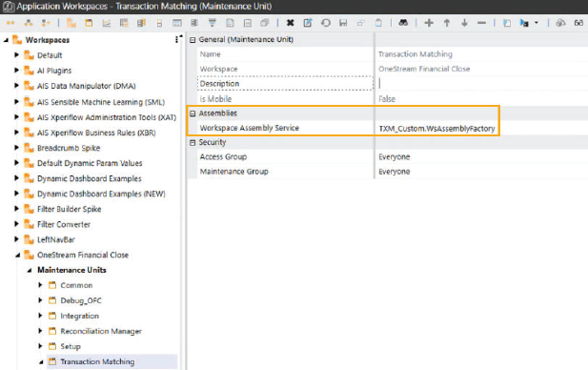Click the blue cursor selection toolbar icon
Image resolution: width=588 pixels, height=370 pixels.
tap(524, 23)
